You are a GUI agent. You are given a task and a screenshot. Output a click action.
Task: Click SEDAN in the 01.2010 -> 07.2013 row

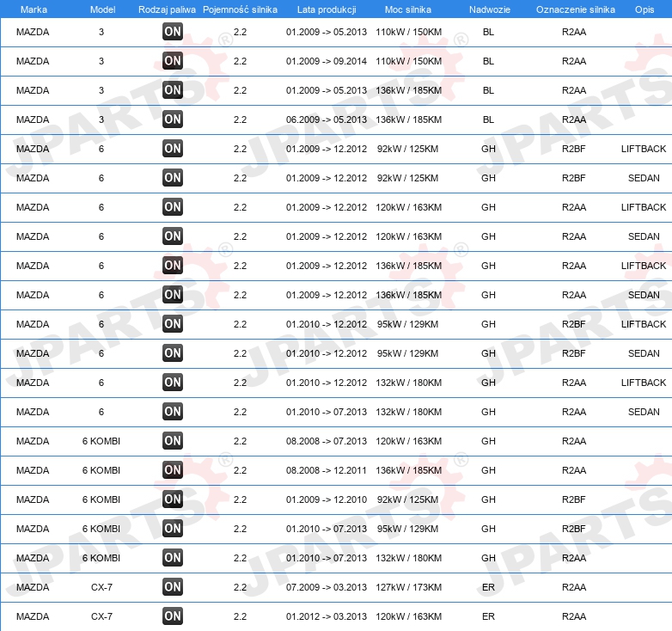point(644,412)
